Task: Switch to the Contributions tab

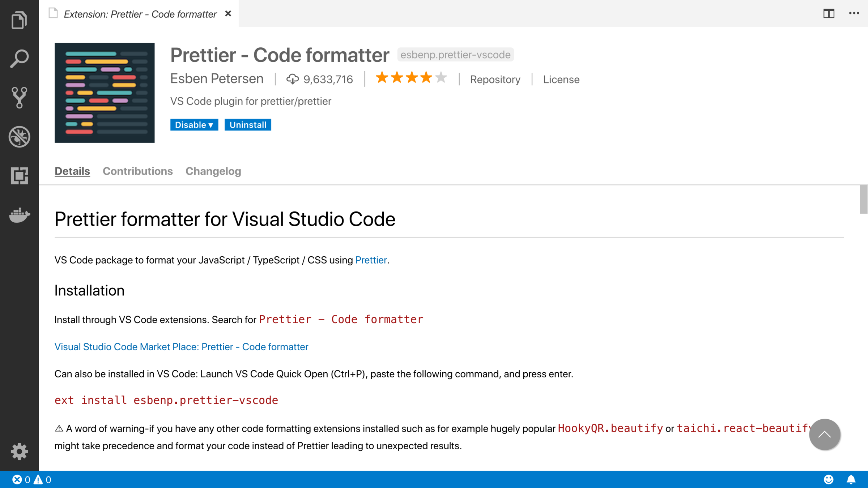Action: [137, 171]
